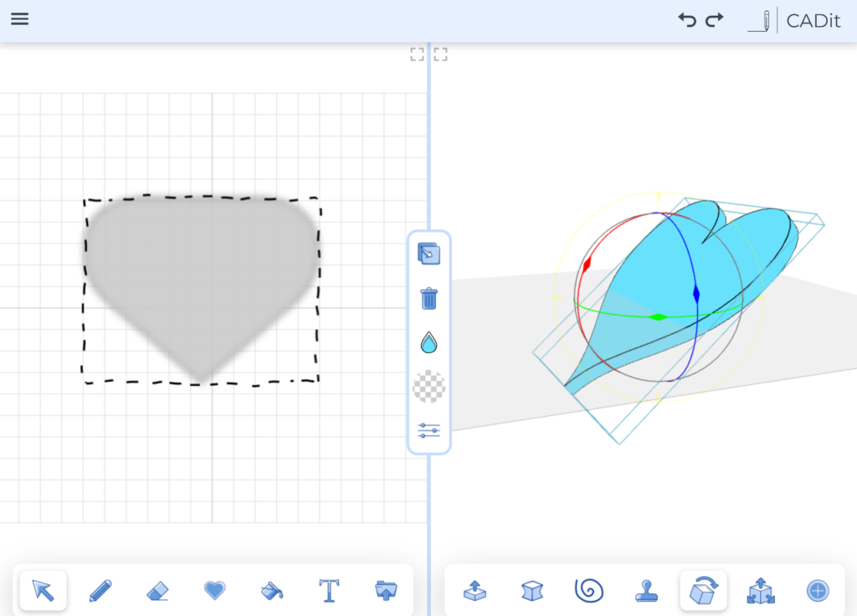This screenshot has height=616, width=857.
Task: Select the extrude upward tool
Action: pos(475,591)
